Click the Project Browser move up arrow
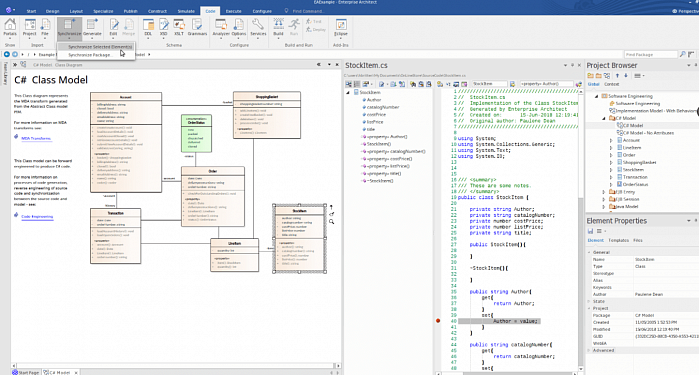 tap(617, 76)
